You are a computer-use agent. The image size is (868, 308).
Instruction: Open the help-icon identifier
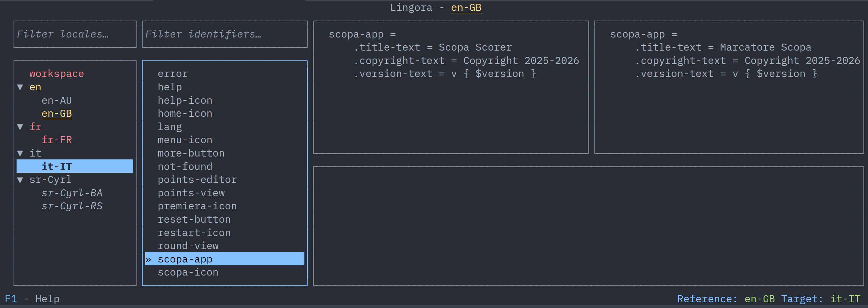[x=185, y=100]
